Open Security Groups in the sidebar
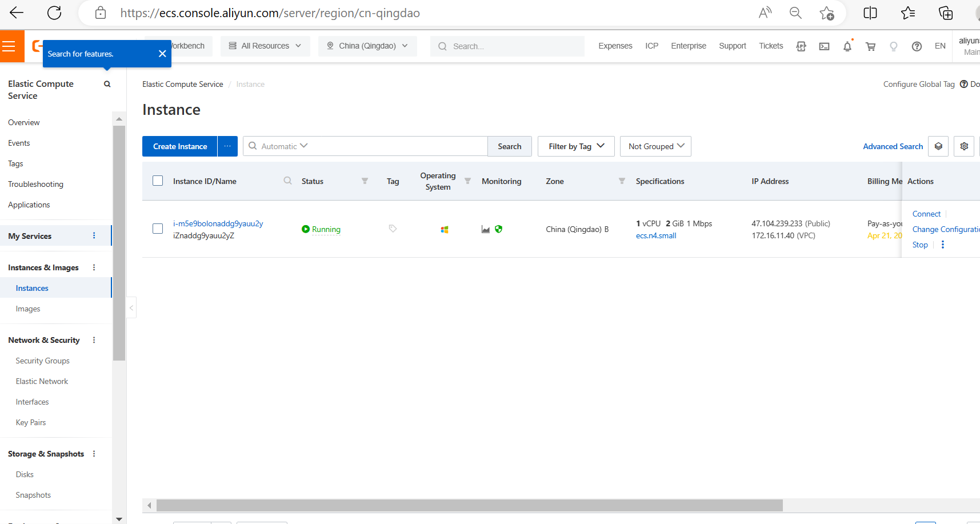This screenshot has height=524, width=980. click(42, 361)
